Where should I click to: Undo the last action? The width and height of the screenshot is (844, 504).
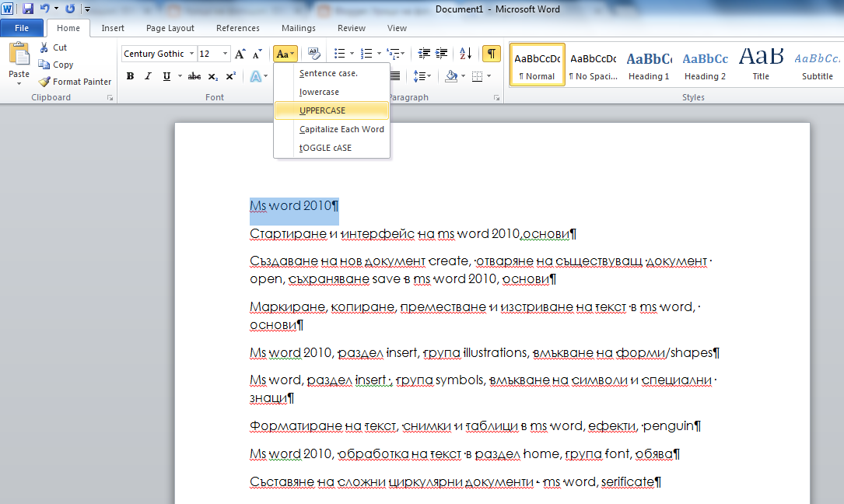tap(44, 9)
